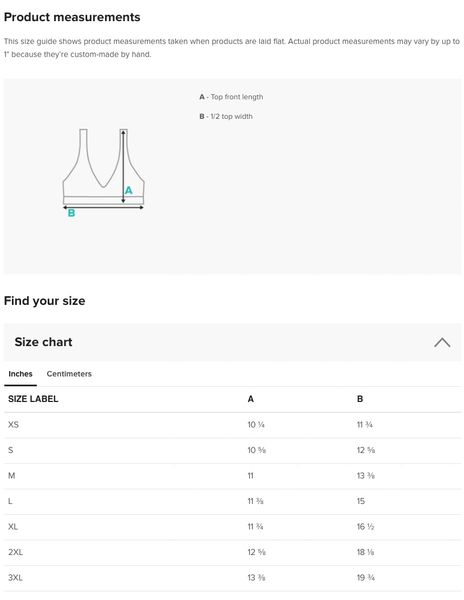Click the teal B label on diagram

71,213
